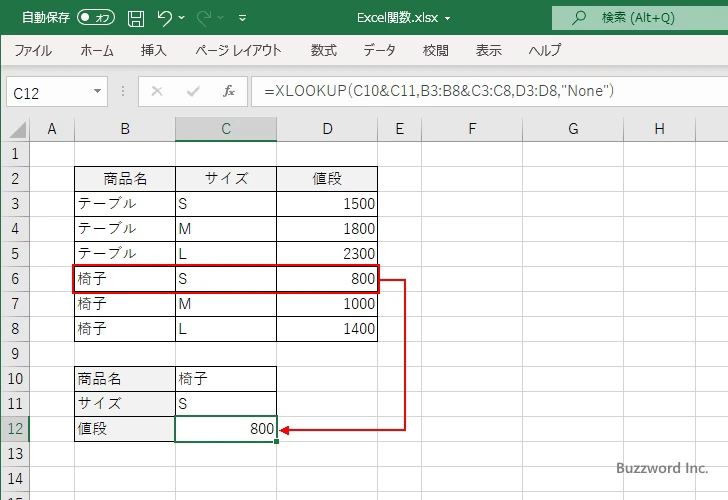
Task: Click cell D7 containing 1000
Action: (327, 304)
